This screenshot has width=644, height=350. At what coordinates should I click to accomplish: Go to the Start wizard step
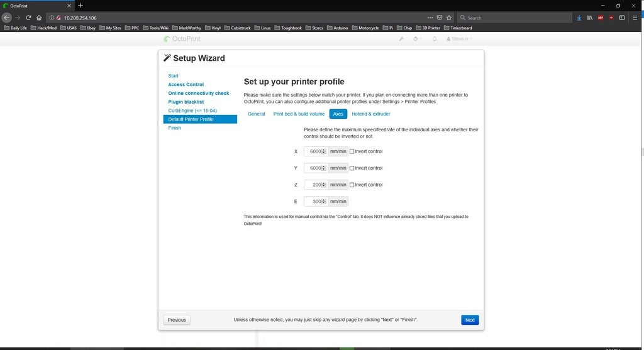tap(174, 76)
